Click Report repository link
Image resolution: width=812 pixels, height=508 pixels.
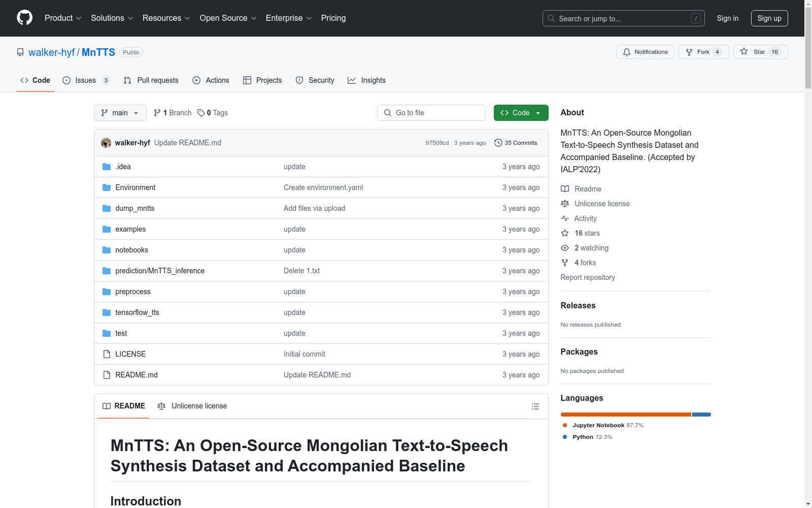pos(588,277)
